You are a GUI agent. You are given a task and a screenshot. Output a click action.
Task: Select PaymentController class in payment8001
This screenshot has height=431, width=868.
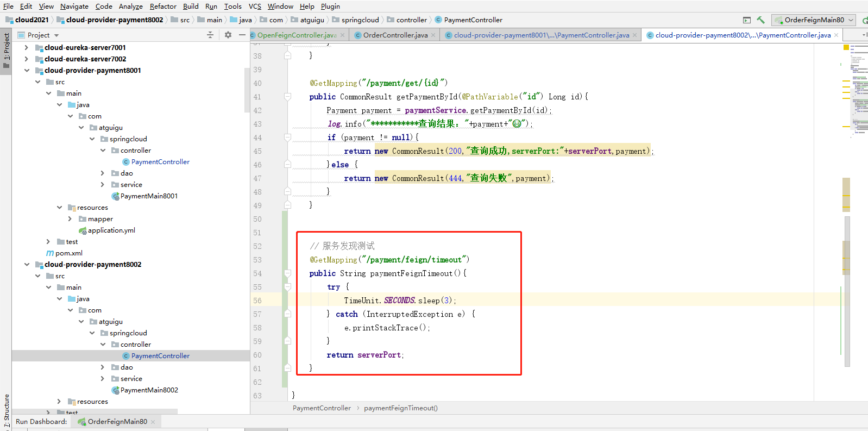point(160,161)
